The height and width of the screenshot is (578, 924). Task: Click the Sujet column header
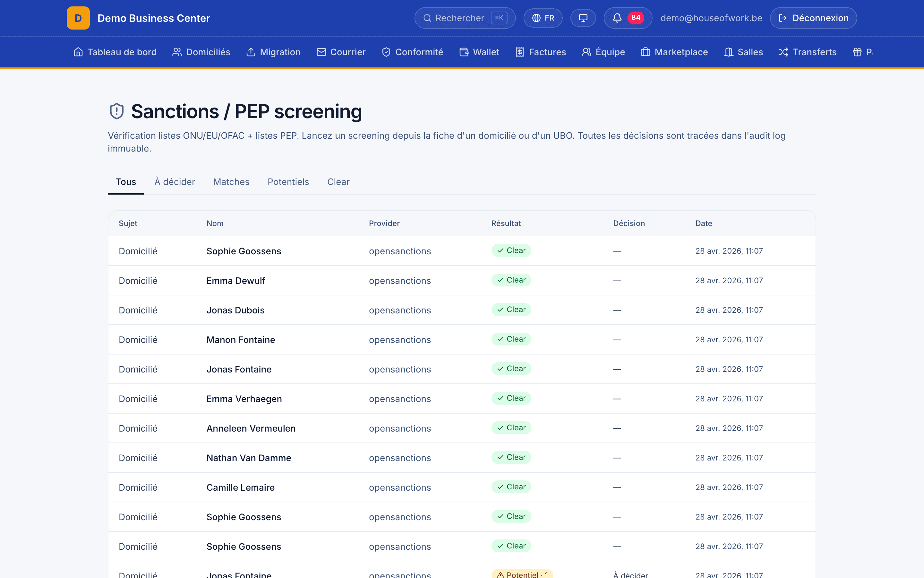(128, 223)
